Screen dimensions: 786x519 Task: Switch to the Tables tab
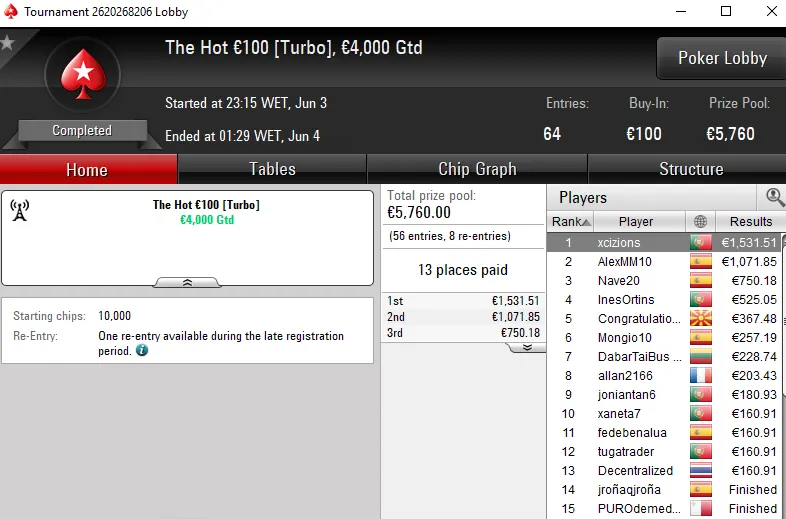click(x=272, y=169)
